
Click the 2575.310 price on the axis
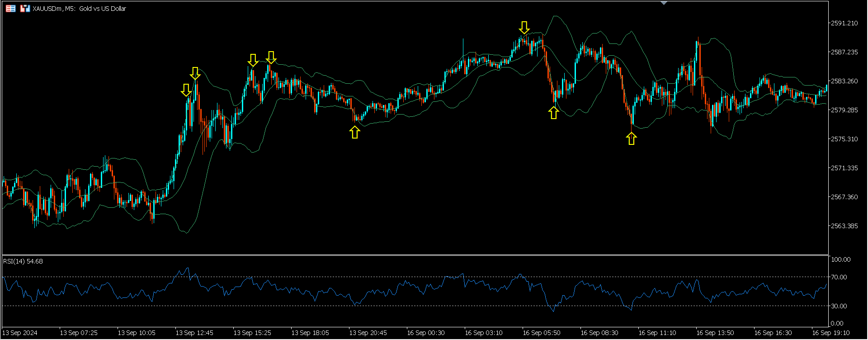click(844, 139)
